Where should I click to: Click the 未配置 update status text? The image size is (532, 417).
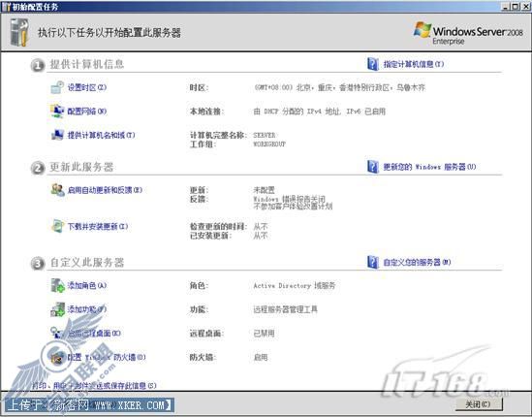coord(264,190)
